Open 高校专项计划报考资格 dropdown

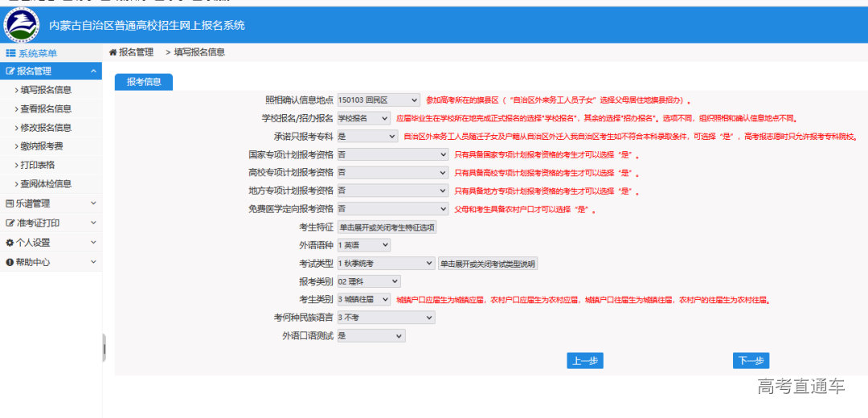[x=392, y=173]
